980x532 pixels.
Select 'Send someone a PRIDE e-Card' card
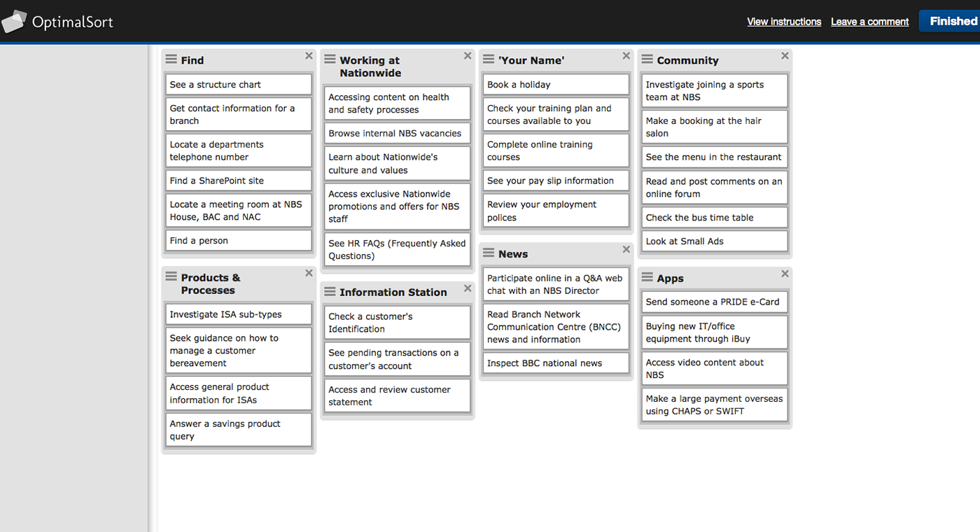715,302
